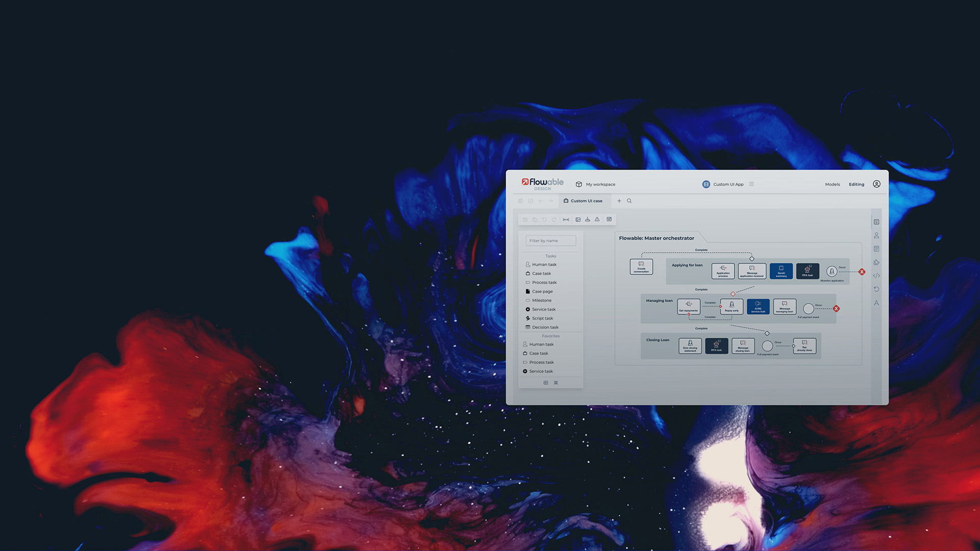Open the history icon on right sidebar
Screen dimensions: 980x551
coord(876,289)
